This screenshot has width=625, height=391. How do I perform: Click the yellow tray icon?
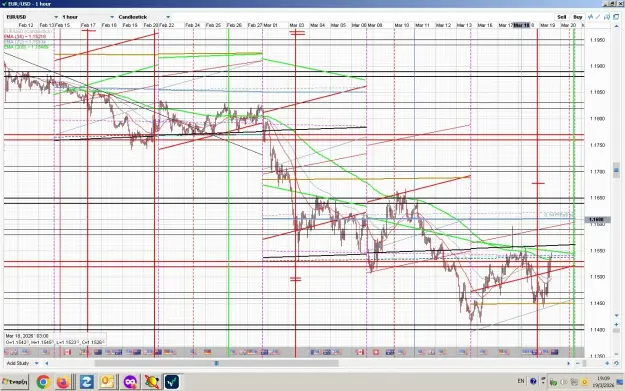coord(584,383)
